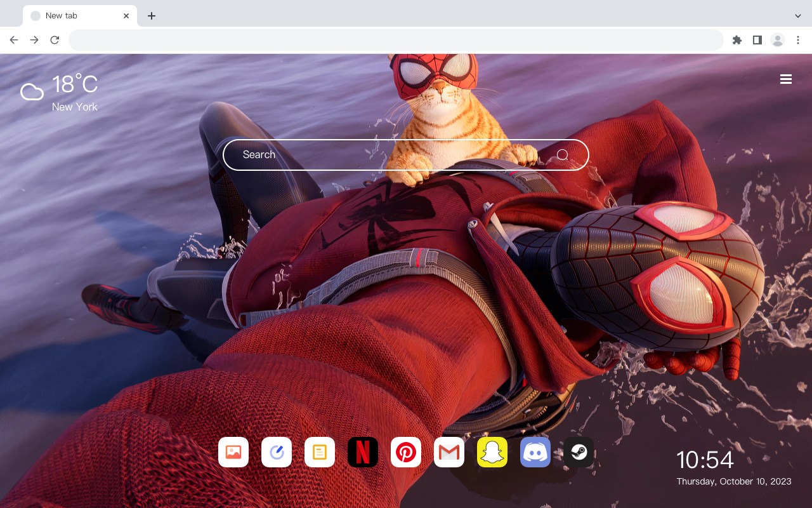812x508 pixels.
Task: Click the magnifier search icon
Action: [x=563, y=155]
